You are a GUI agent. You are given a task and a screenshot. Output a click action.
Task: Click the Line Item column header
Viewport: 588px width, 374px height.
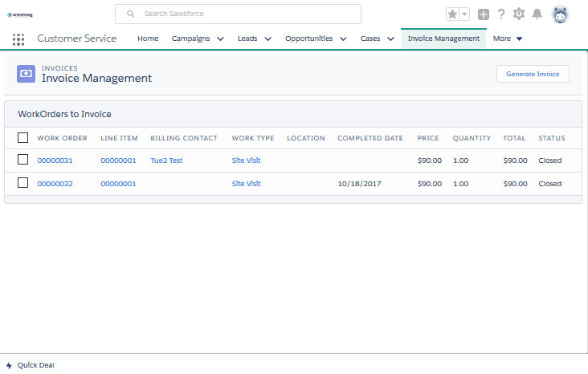[119, 138]
